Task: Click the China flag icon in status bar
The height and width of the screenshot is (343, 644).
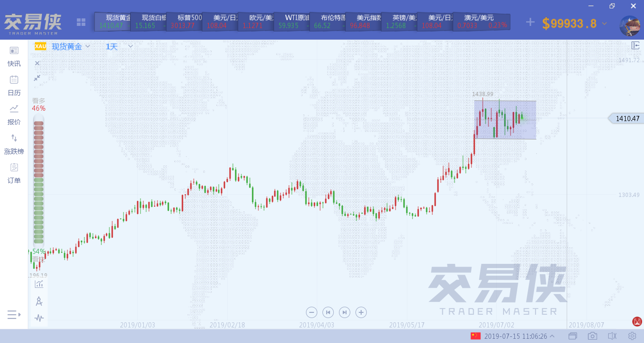Action: click(475, 336)
